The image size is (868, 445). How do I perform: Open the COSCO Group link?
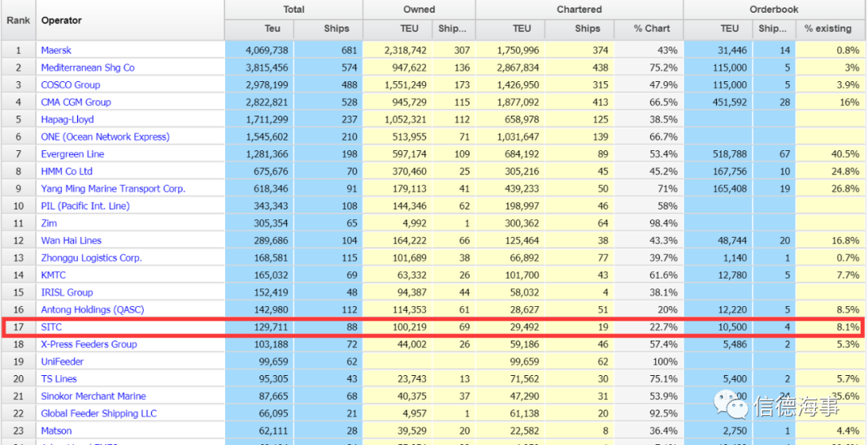(x=70, y=84)
